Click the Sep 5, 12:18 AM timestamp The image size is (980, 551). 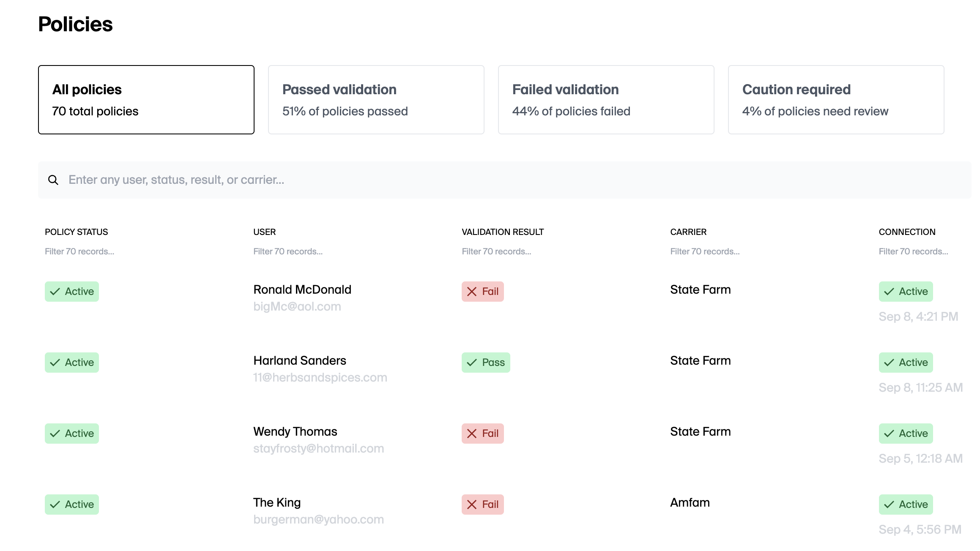(x=921, y=459)
